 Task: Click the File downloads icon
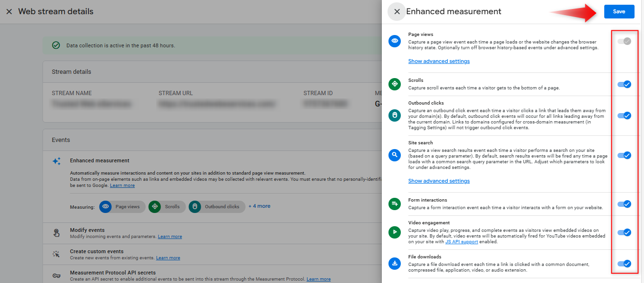click(394, 264)
